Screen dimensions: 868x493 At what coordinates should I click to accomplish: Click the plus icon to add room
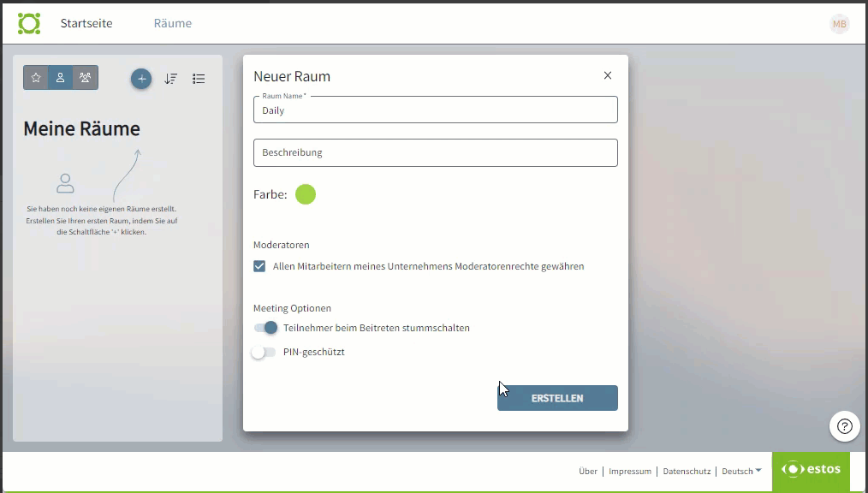pyautogui.click(x=141, y=79)
